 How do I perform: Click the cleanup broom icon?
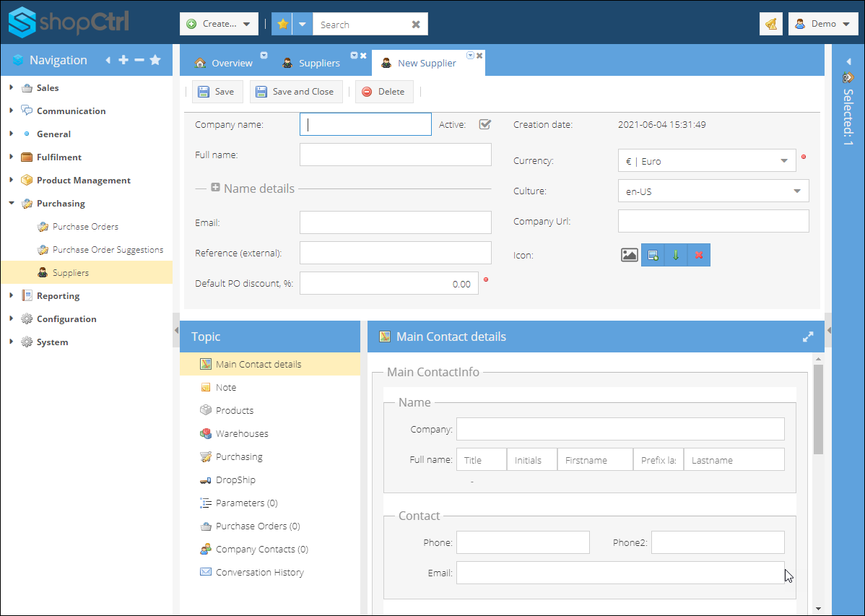tap(770, 24)
